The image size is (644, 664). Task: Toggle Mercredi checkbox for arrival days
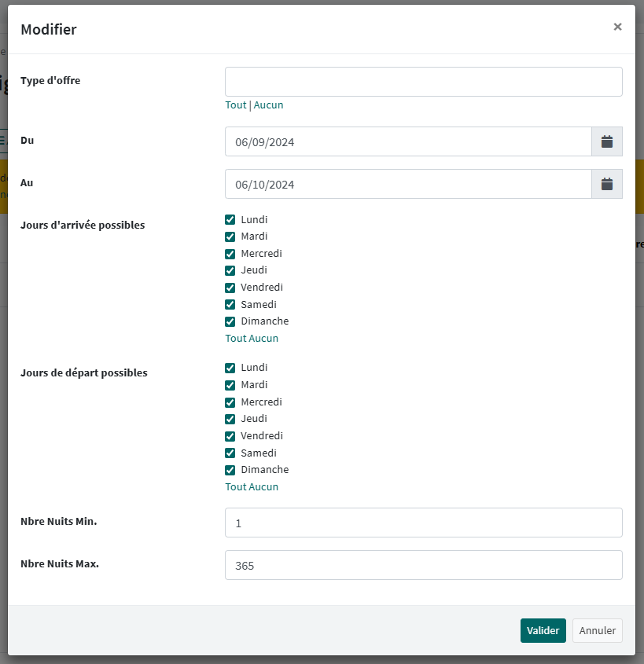230,254
